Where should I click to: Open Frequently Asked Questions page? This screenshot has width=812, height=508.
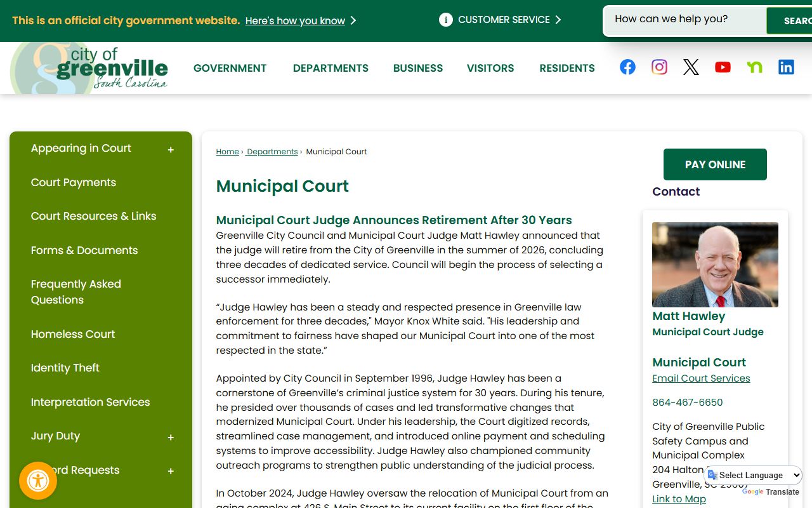tap(76, 292)
